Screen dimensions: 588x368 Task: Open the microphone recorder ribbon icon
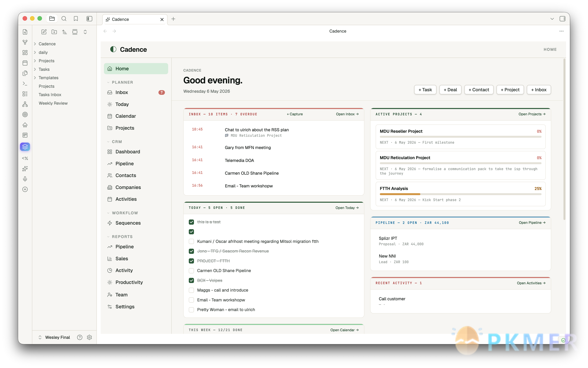[25, 179]
